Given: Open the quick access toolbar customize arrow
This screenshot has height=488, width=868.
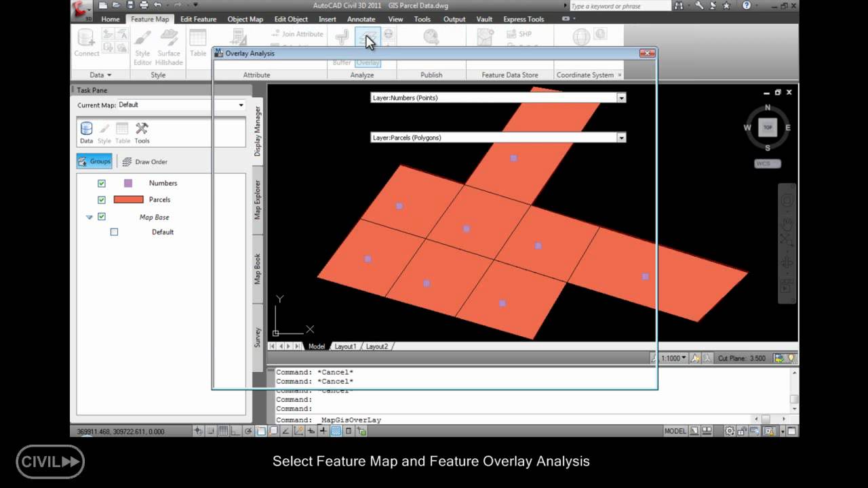Looking at the screenshot, I should coord(195,5).
